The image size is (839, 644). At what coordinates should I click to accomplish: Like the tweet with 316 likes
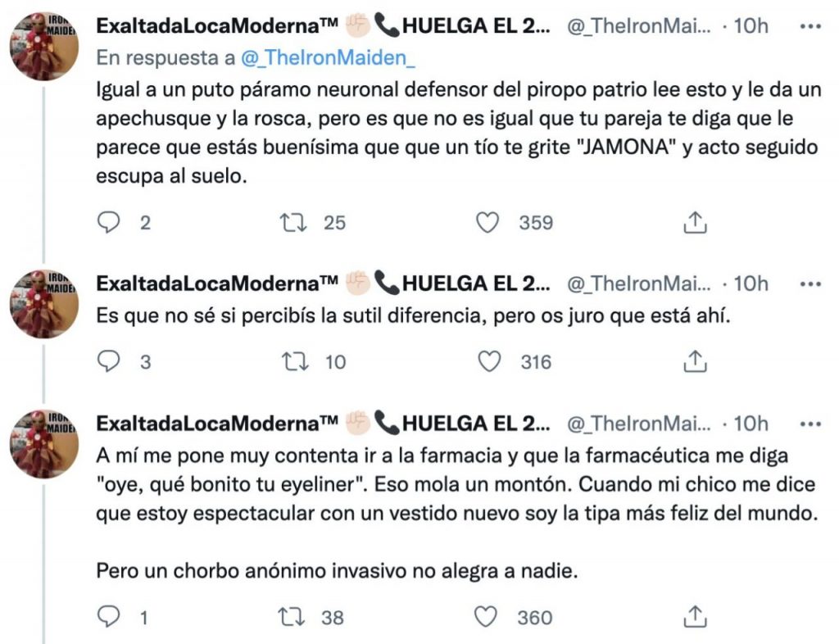click(x=488, y=361)
